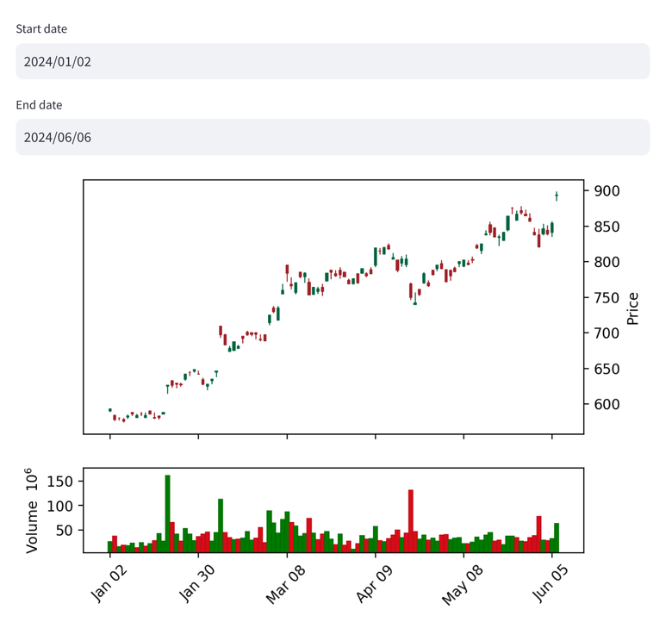Click the tallest red volume bar
The width and height of the screenshot is (672, 622).
411,521
